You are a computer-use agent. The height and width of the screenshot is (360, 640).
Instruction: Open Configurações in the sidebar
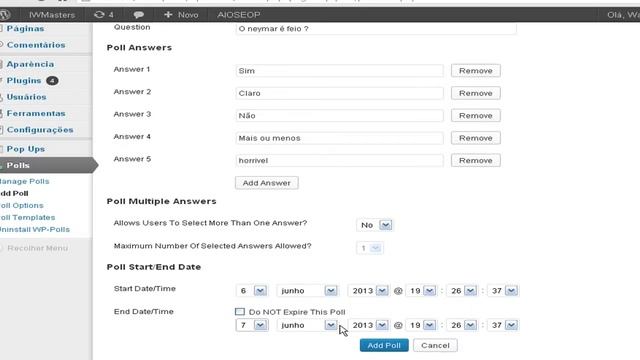(40, 129)
